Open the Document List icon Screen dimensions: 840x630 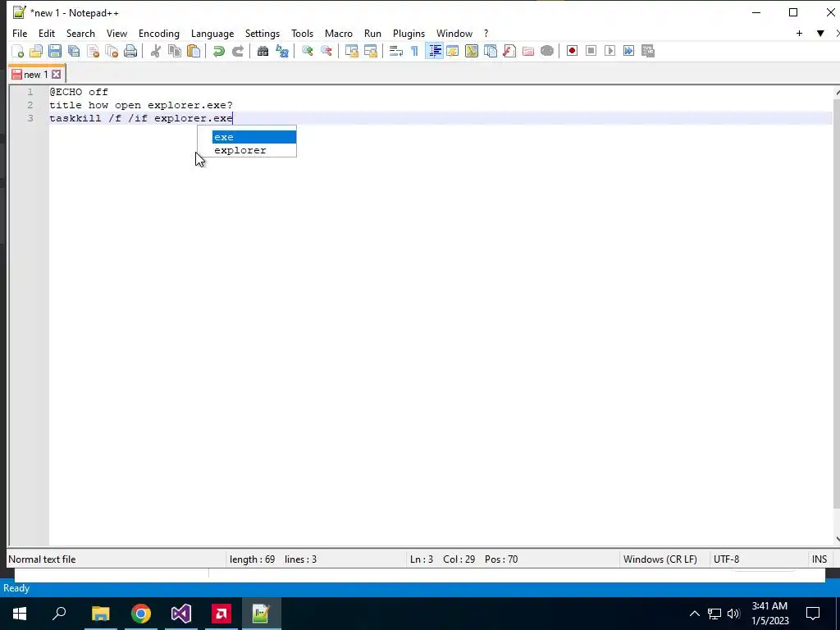click(491, 51)
